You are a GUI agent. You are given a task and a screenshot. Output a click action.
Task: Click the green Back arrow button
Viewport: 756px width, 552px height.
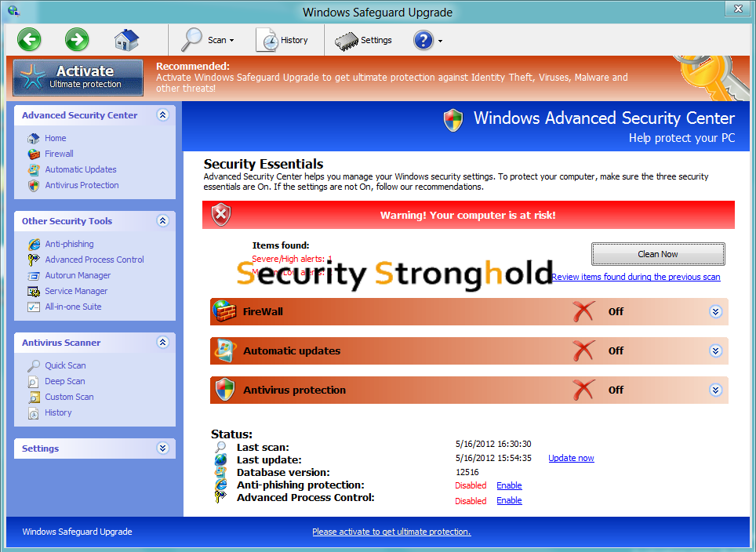tap(29, 39)
